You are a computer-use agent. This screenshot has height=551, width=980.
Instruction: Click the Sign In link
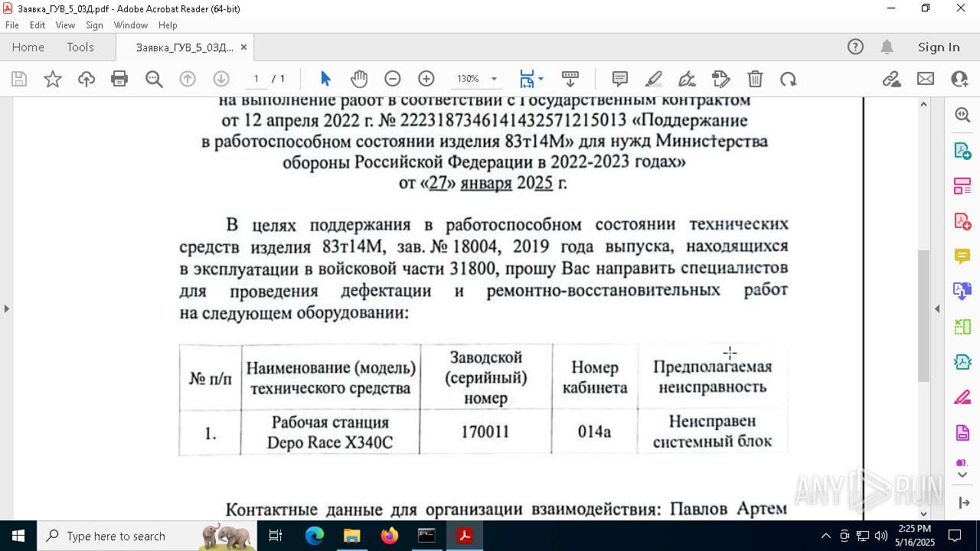939,47
